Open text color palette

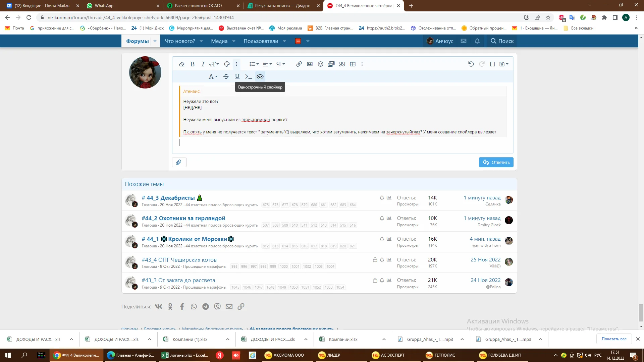coord(227,64)
